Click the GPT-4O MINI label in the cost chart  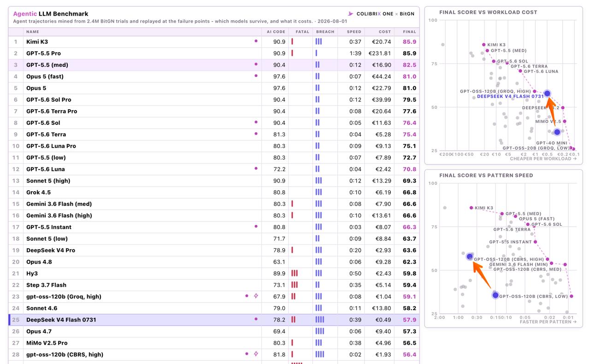(x=552, y=143)
